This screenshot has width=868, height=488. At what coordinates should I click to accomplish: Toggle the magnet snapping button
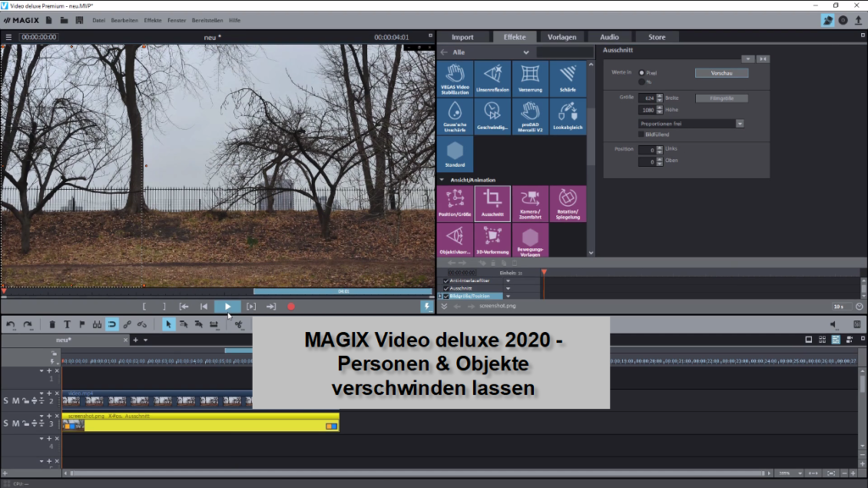click(112, 324)
